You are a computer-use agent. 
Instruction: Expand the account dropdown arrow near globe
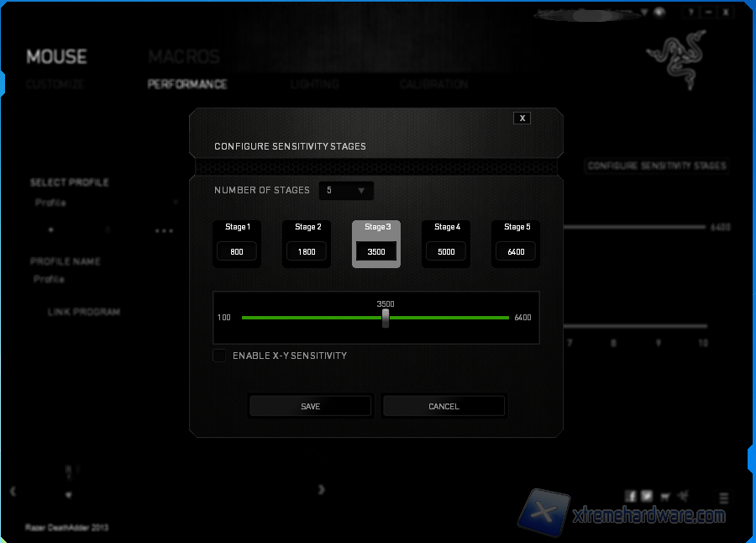click(645, 13)
